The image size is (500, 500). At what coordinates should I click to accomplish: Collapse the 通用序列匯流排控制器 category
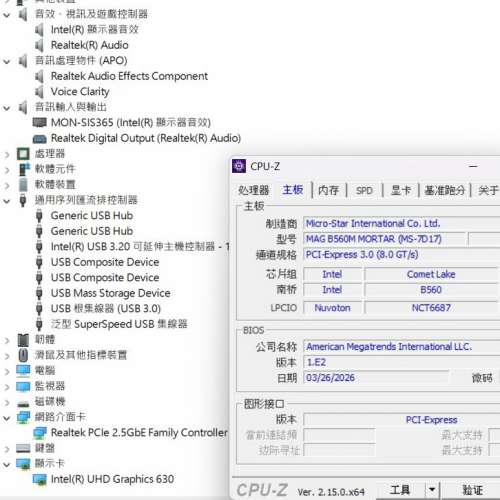point(7,201)
